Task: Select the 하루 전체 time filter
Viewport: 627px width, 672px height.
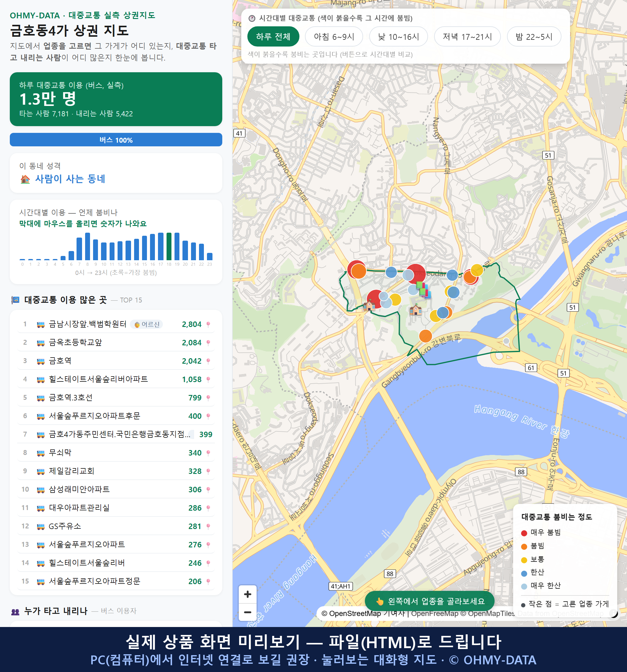Action: pos(273,36)
